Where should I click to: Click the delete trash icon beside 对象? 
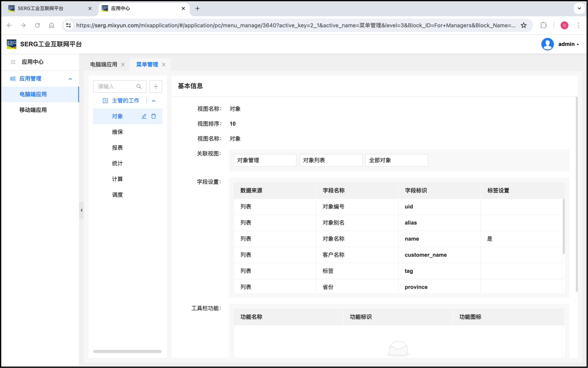153,116
